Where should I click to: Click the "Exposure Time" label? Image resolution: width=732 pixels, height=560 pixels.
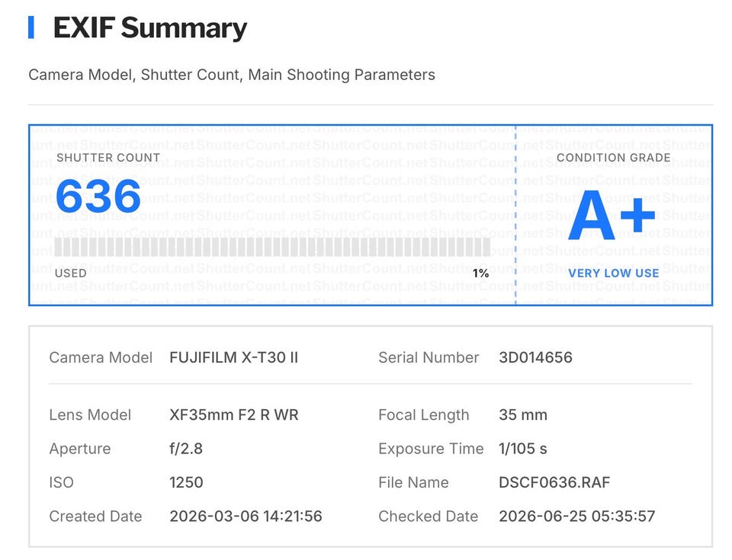(x=431, y=449)
